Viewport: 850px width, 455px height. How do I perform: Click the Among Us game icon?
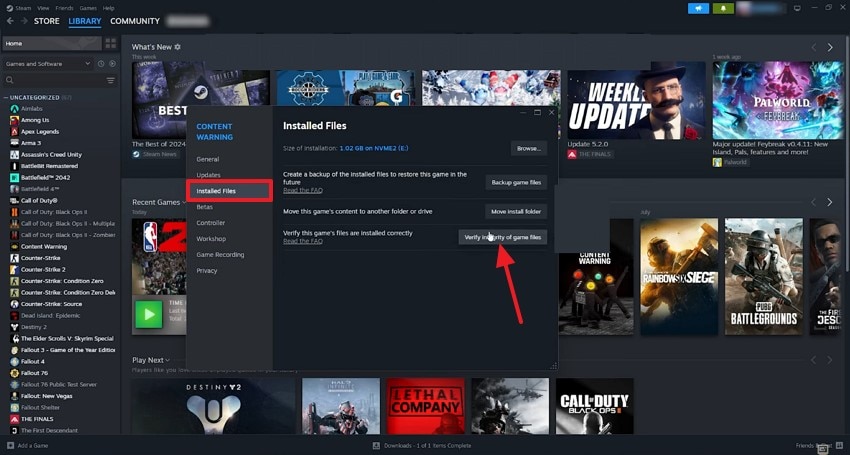[15, 120]
